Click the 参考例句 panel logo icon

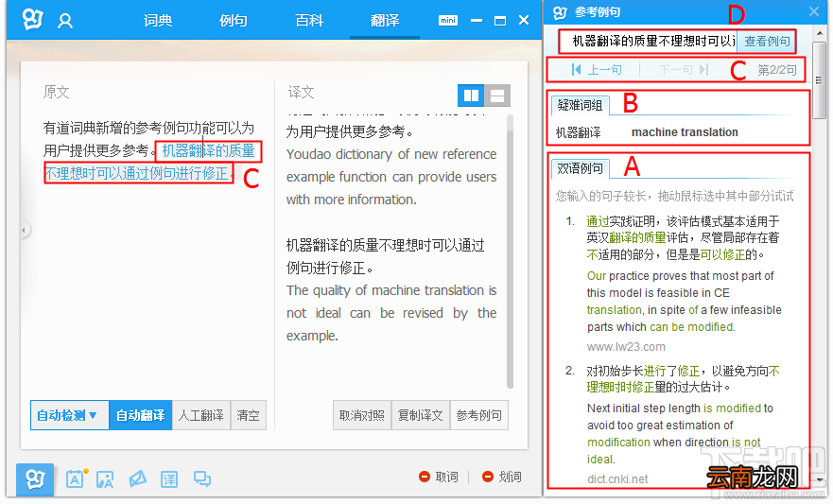[x=560, y=12]
